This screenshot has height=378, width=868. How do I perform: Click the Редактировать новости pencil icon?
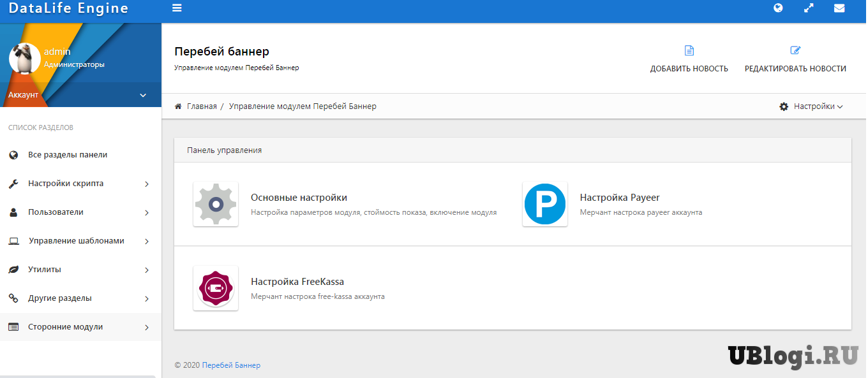795,51
